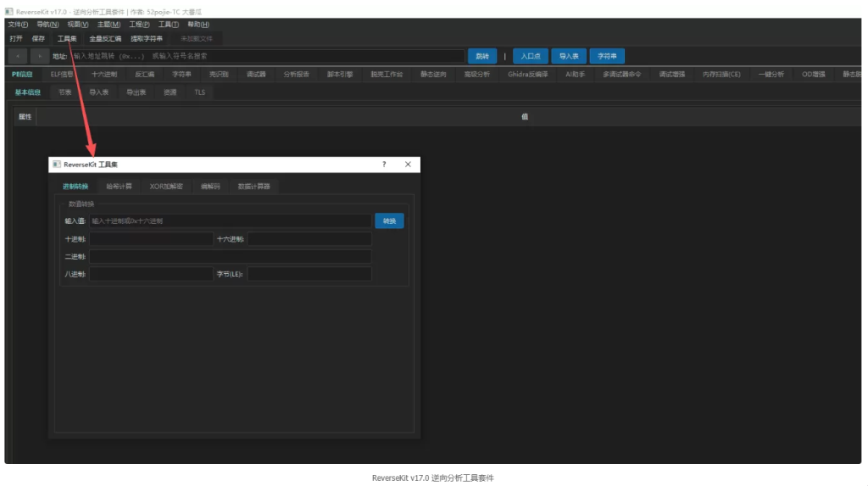Click the help question mark in 工具集 dialog
The height and width of the screenshot is (486, 868).
click(384, 165)
